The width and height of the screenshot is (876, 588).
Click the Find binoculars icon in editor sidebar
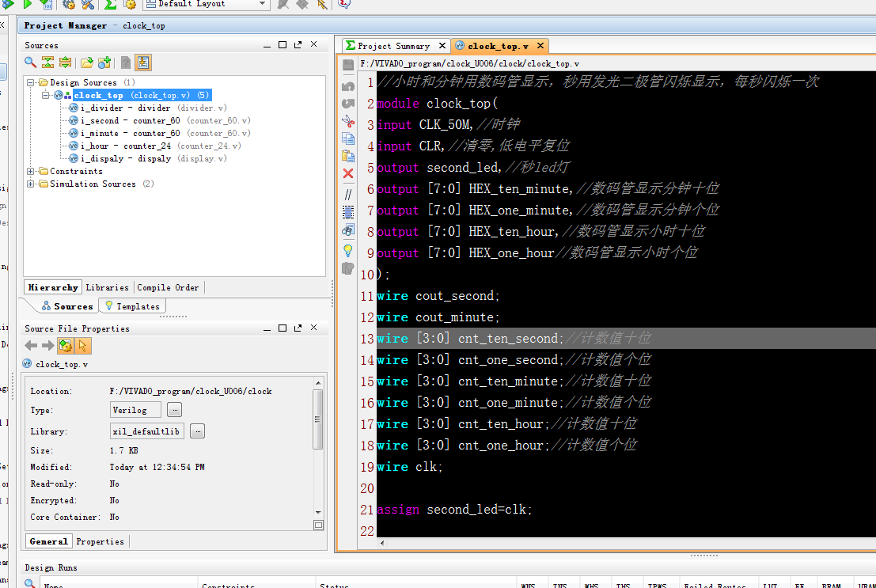pyautogui.click(x=348, y=230)
